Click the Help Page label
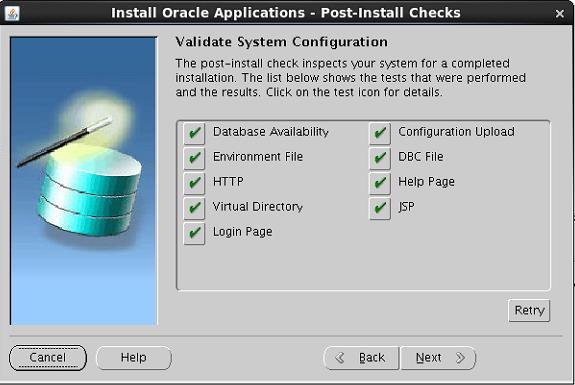The height and width of the screenshot is (385, 575). [x=426, y=182]
